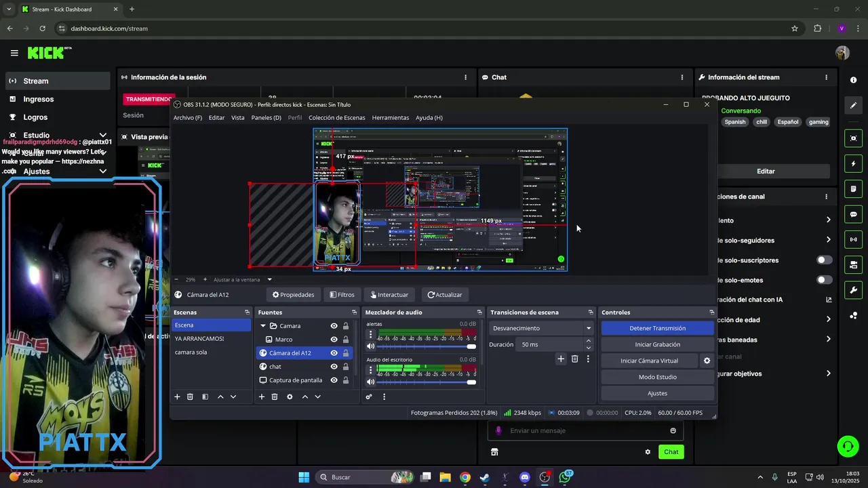Undock the Mezclador de audio panel
This screenshot has width=868, height=488.
pos(479,312)
